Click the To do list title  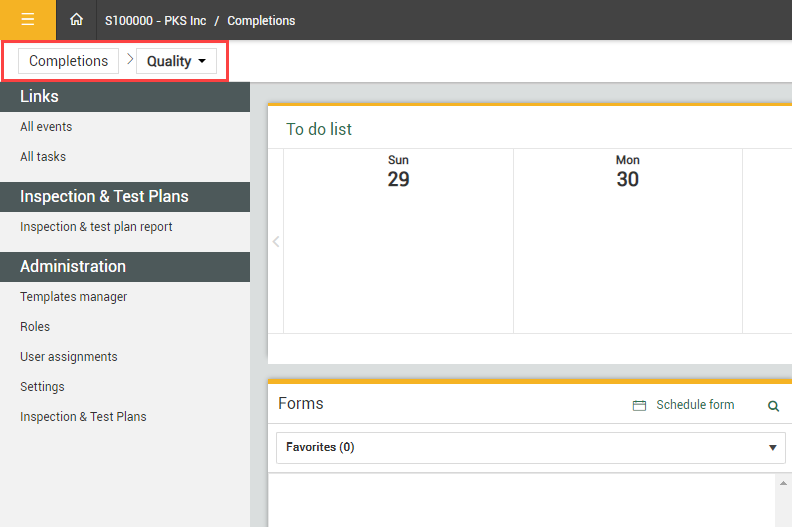(319, 129)
